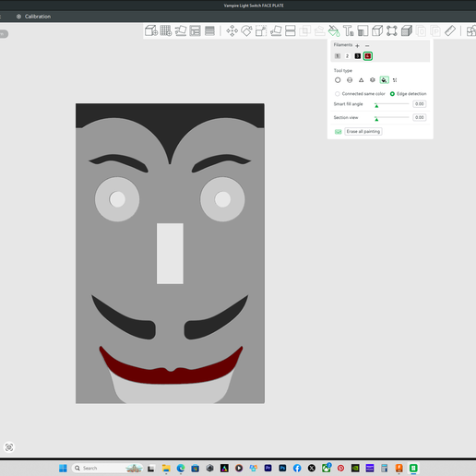Add a filament with the plus button
Viewport: 476px width, 476px height.
(357, 45)
